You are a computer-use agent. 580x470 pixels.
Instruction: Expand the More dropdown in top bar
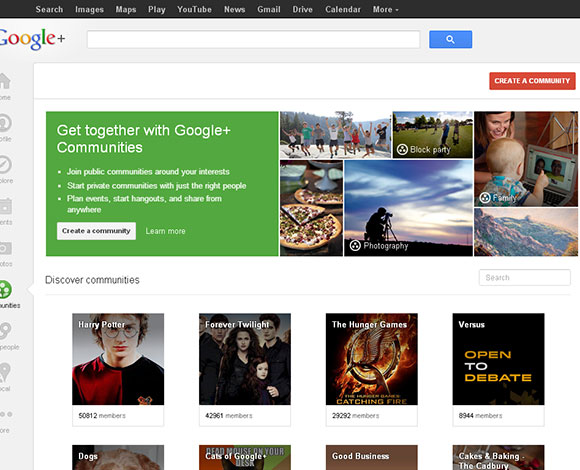(x=385, y=9)
